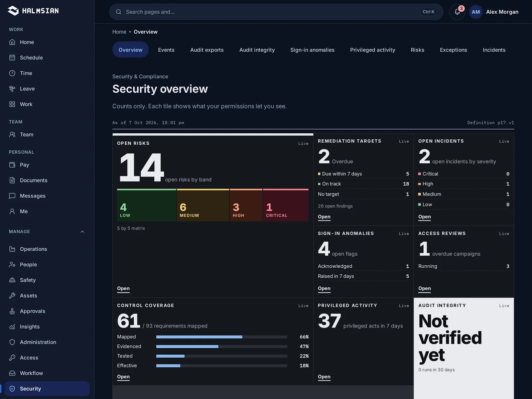Image resolution: width=532 pixels, height=399 pixels.
Task: Switch to the Sign-in anomalies tab
Action: pos(312,50)
